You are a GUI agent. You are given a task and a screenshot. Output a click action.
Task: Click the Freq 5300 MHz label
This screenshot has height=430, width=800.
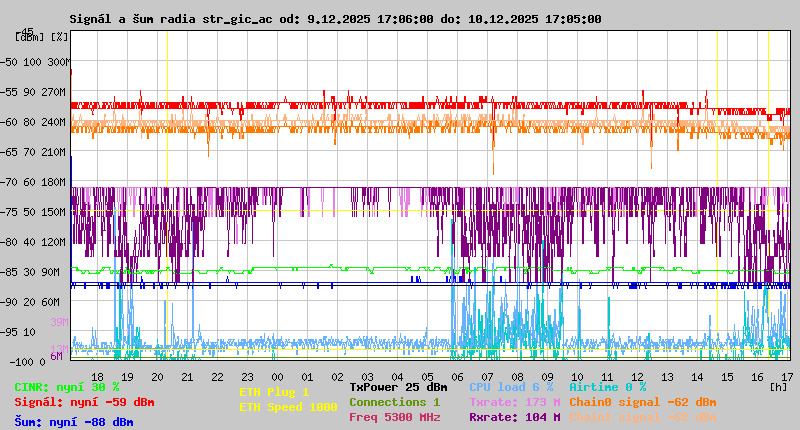pyautogui.click(x=394, y=417)
